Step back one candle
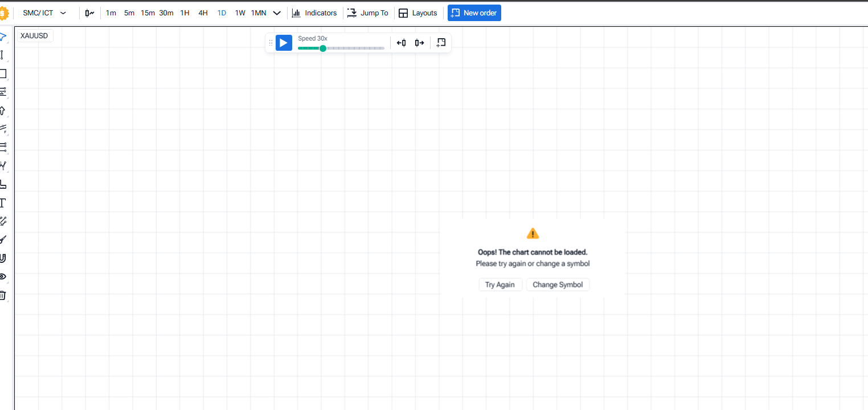Screen dimensions: 868x410 coord(402,43)
